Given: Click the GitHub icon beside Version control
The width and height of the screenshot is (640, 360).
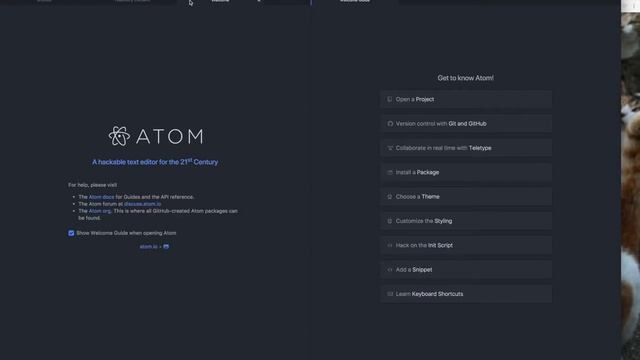Looking at the screenshot, I should 390,124.
